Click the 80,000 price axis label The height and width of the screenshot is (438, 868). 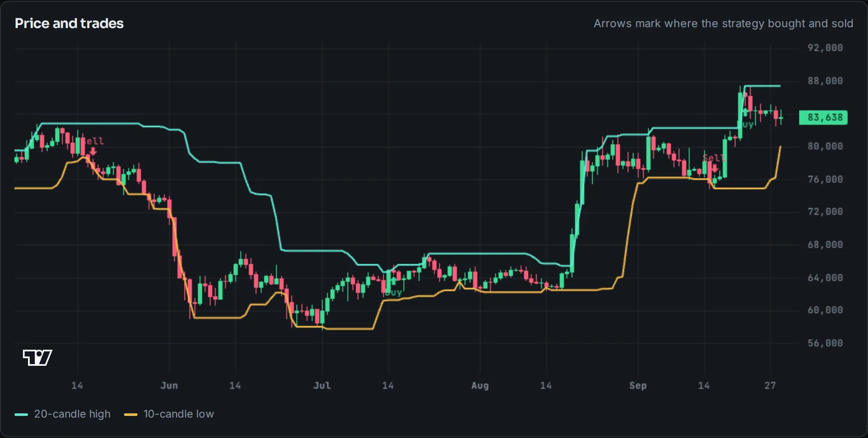pyautogui.click(x=825, y=146)
